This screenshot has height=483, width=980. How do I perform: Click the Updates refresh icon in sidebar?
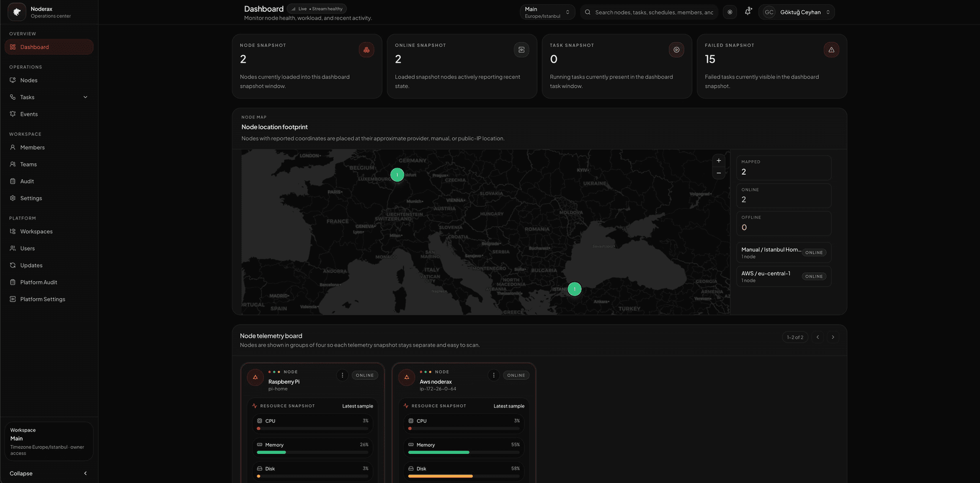coord(13,265)
